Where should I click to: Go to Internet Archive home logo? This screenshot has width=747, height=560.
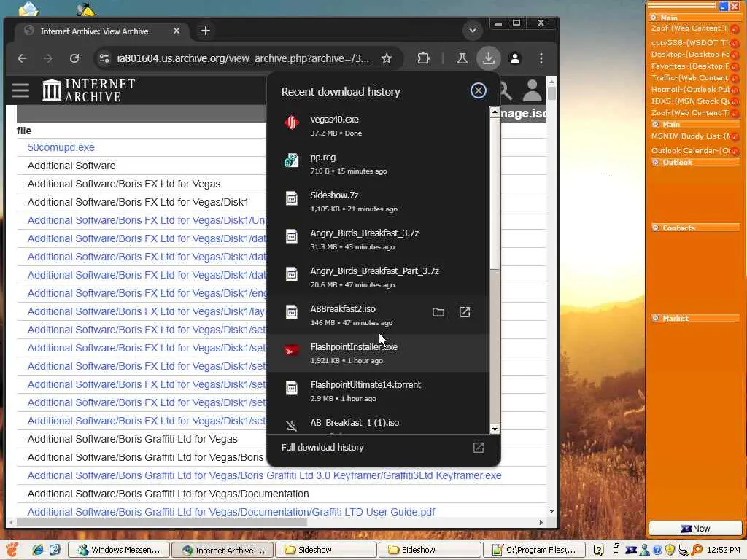[x=88, y=90]
